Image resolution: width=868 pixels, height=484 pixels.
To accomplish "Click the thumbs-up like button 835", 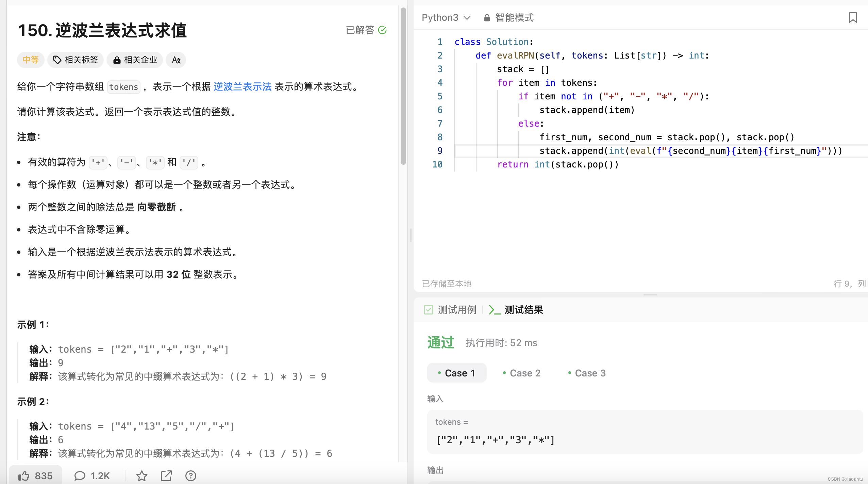I will coord(35,475).
